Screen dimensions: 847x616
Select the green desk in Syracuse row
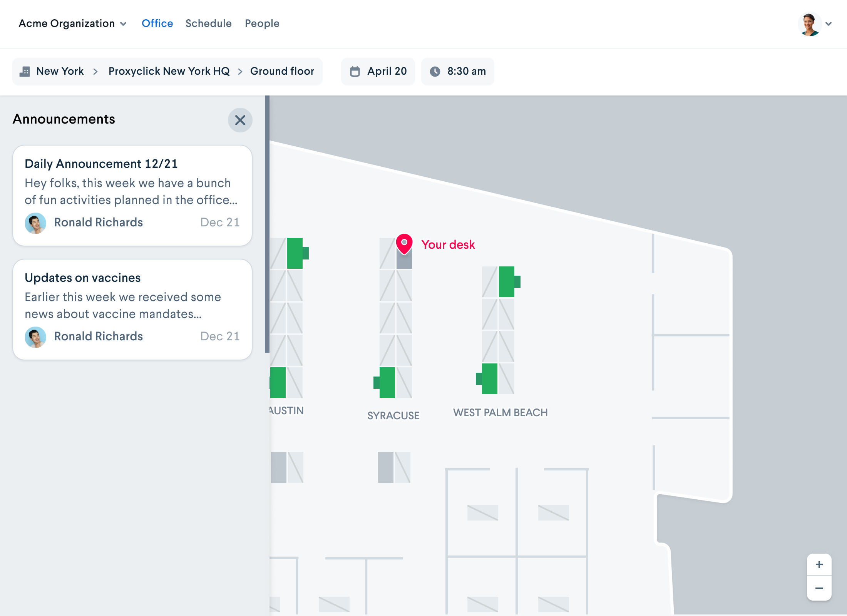(387, 383)
